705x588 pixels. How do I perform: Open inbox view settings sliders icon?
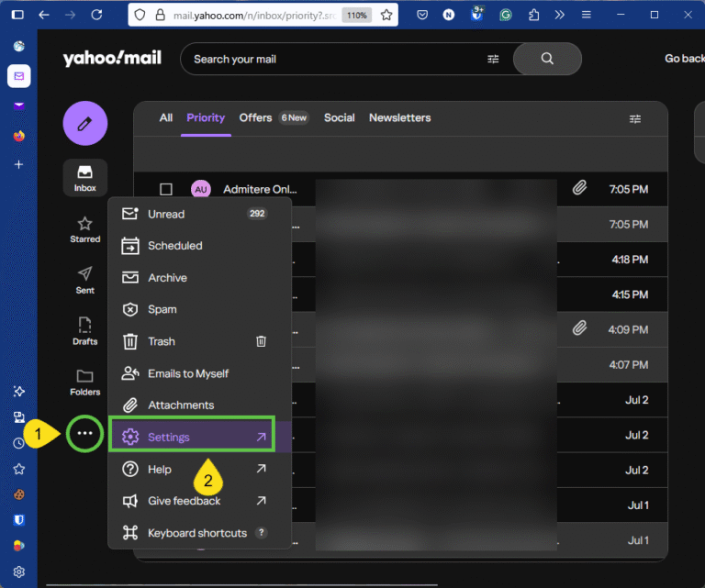[x=635, y=118]
